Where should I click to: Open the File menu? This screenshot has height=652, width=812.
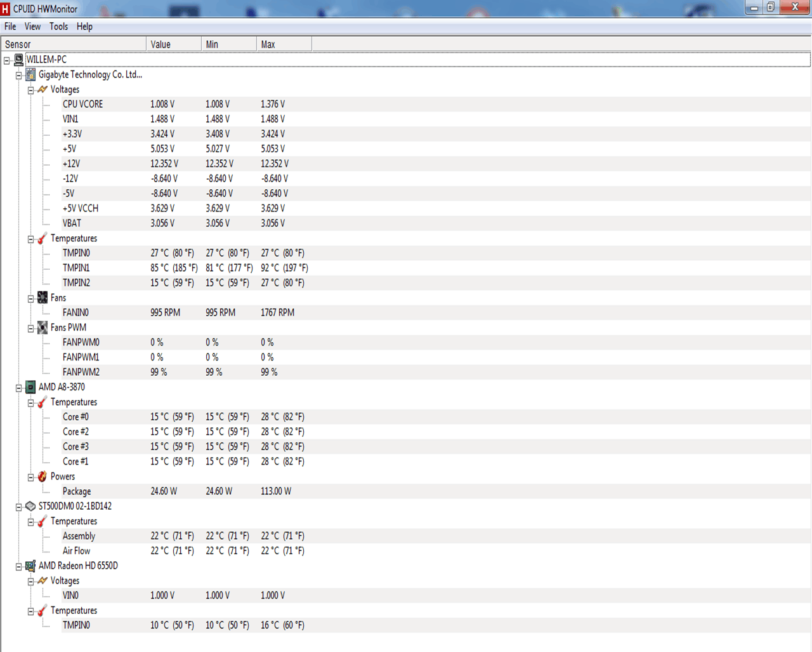point(10,27)
